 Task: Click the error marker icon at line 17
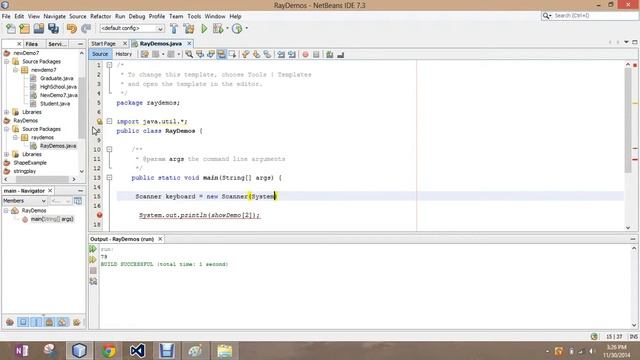[x=99, y=215]
